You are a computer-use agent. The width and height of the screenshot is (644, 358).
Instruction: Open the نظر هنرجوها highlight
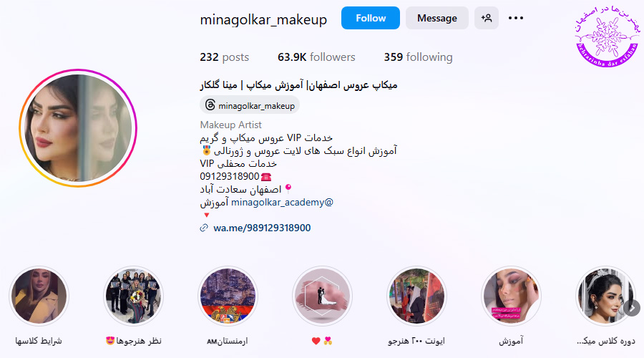point(134,296)
